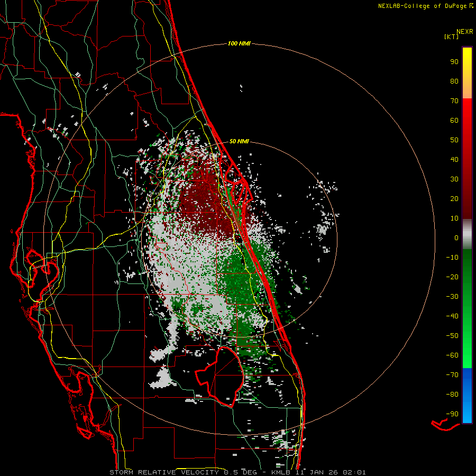Click the 30 tick label on velocity scale
This screenshot has height=476, width=476.
click(x=454, y=179)
